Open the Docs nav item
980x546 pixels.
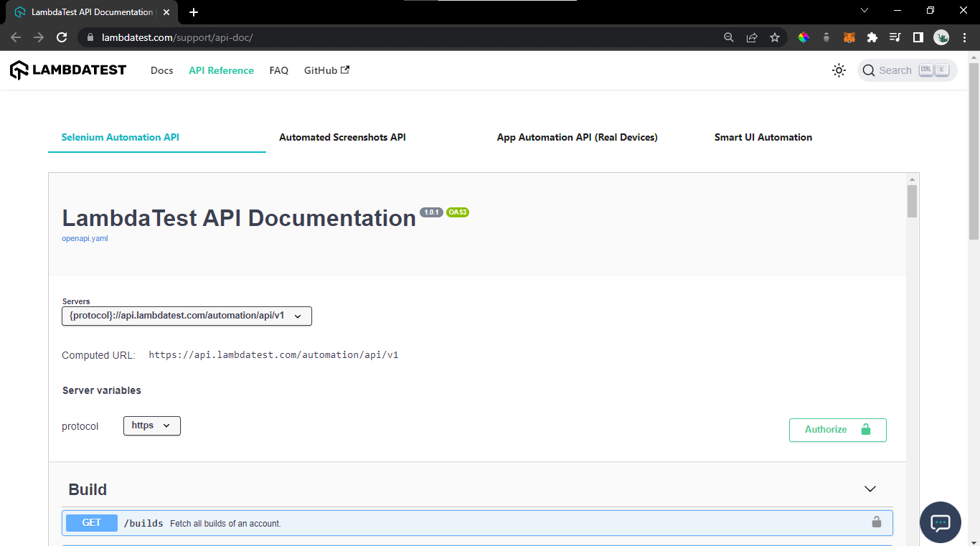[162, 70]
